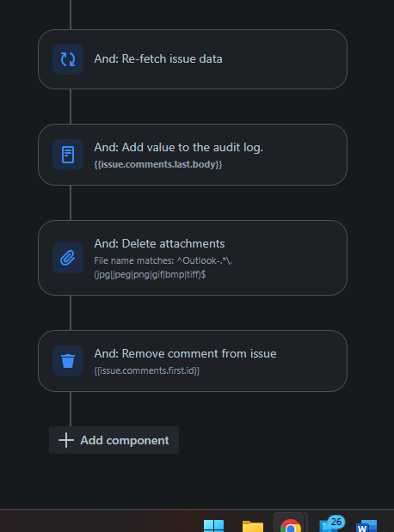
Task: Launch Microsoft Word from the taskbar
Action: (x=366, y=526)
